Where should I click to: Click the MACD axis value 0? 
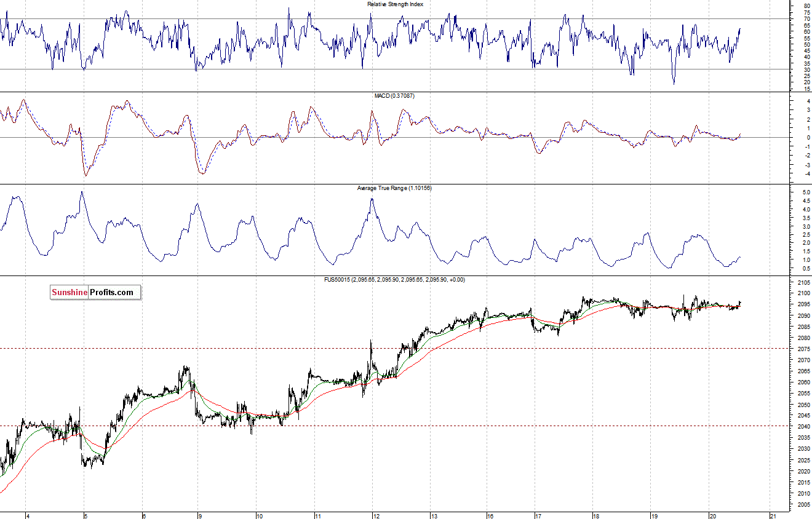tap(807, 138)
